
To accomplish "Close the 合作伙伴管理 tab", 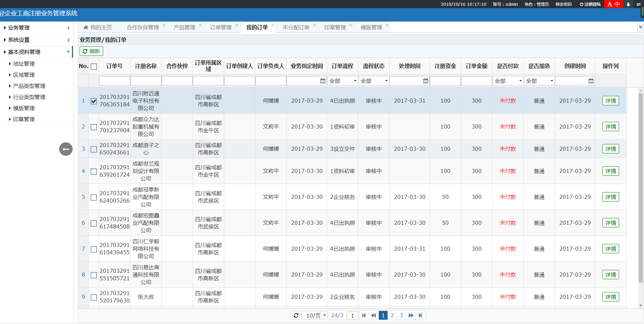I will tap(164, 25).
